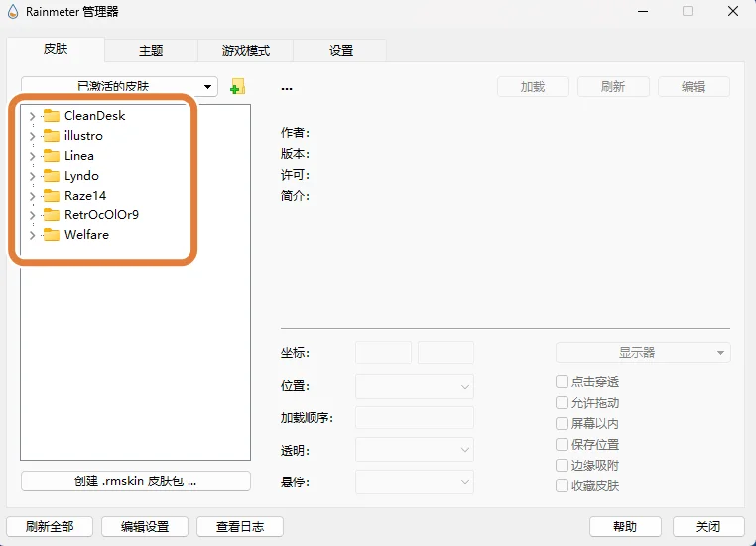Click the Linea folder icon
This screenshot has height=546, width=756.
point(52,155)
